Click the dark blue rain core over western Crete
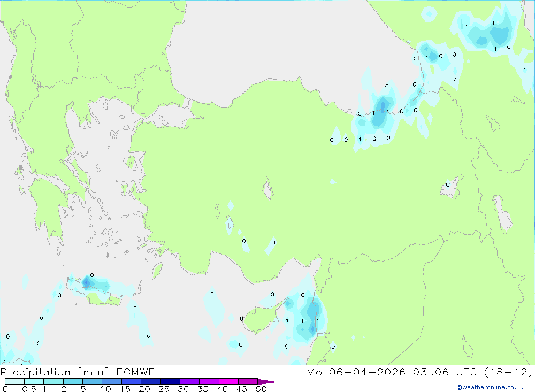The image size is (535, 392). coord(86,282)
